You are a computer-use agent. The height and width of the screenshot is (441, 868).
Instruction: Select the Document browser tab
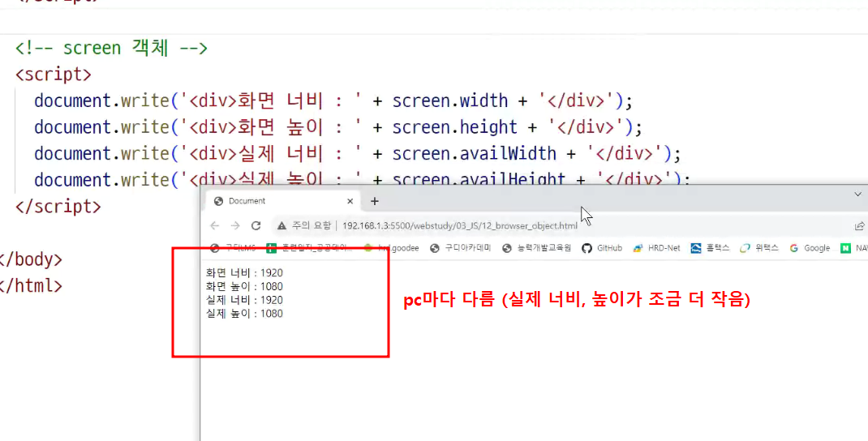pos(283,201)
